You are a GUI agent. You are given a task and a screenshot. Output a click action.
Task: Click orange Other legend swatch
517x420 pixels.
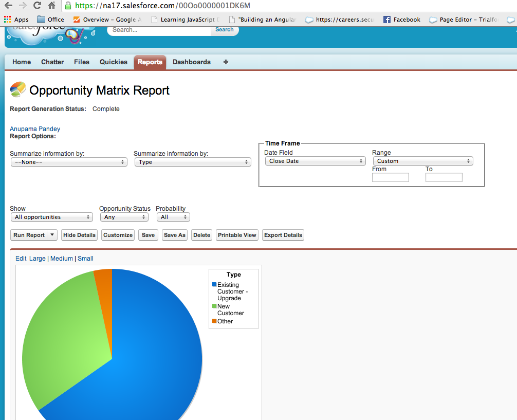(x=214, y=321)
